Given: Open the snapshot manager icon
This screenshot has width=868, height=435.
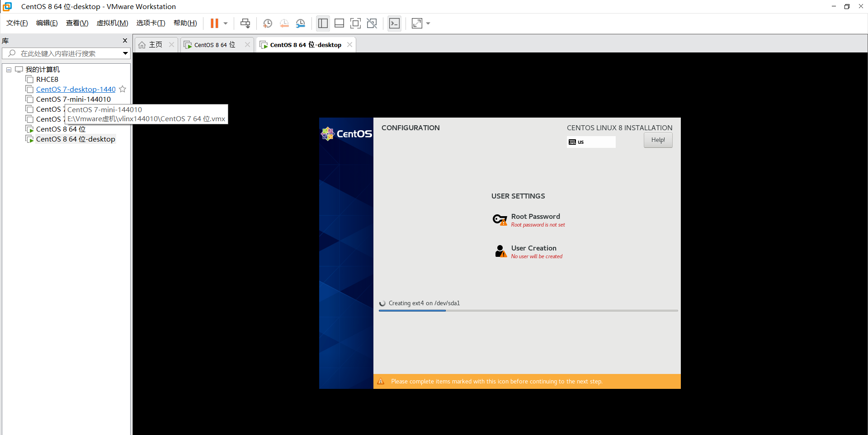Looking at the screenshot, I should [301, 23].
